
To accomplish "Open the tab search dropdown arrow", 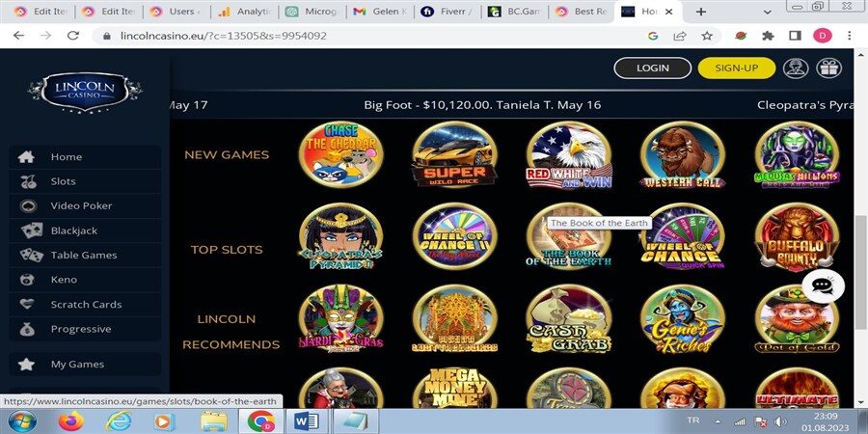I will point(768,12).
